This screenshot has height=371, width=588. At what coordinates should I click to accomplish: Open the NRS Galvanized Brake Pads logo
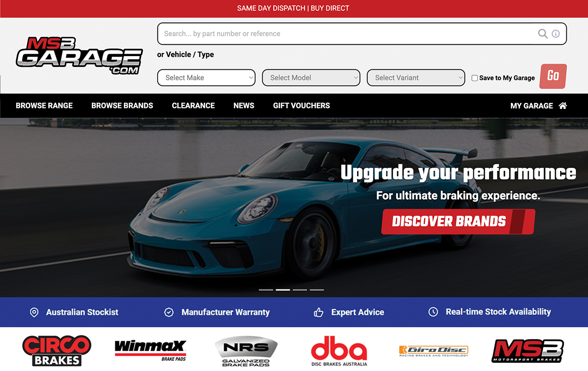pos(246,351)
